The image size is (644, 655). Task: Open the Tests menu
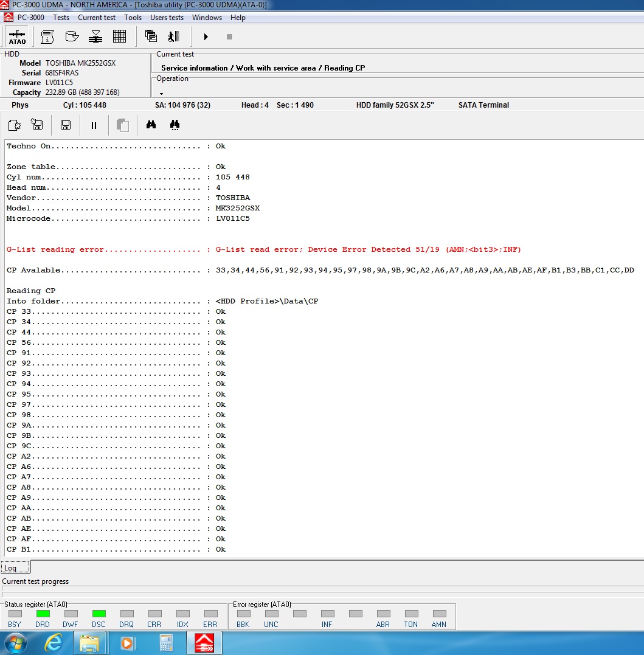[61, 18]
